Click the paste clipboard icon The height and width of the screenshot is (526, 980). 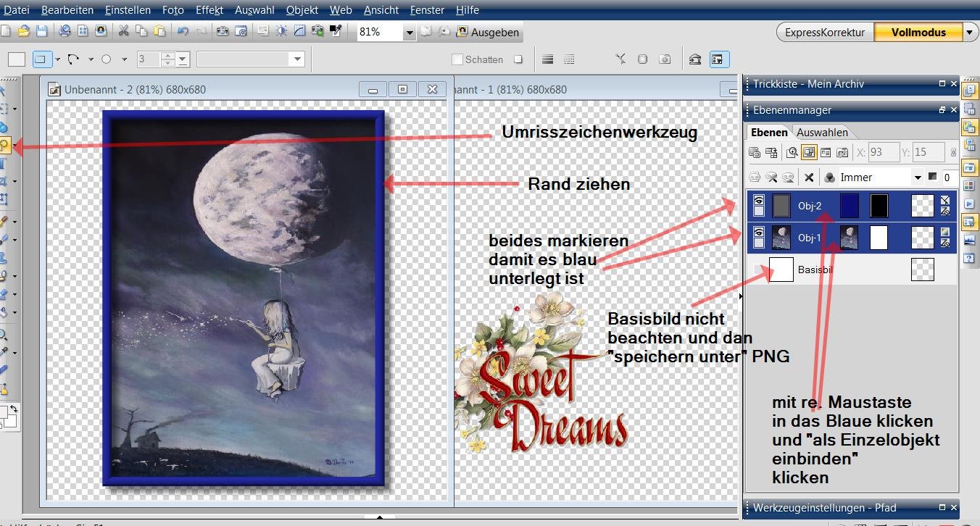coord(159,32)
